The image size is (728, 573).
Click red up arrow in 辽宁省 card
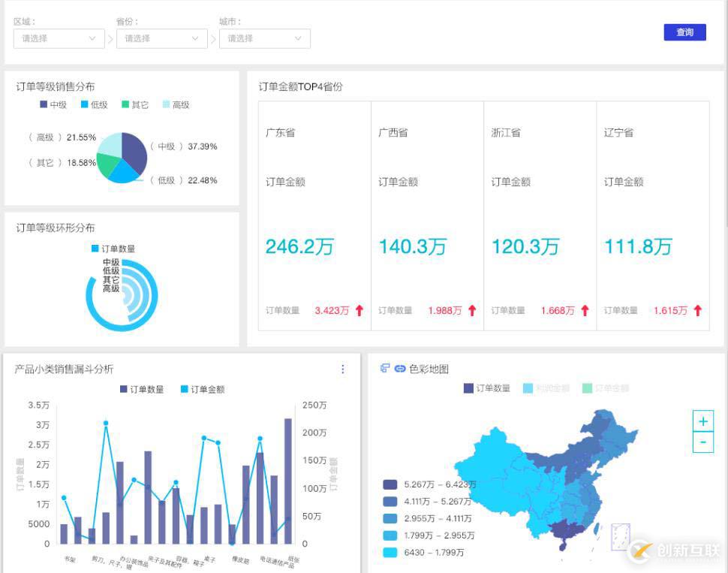tap(698, 310)
